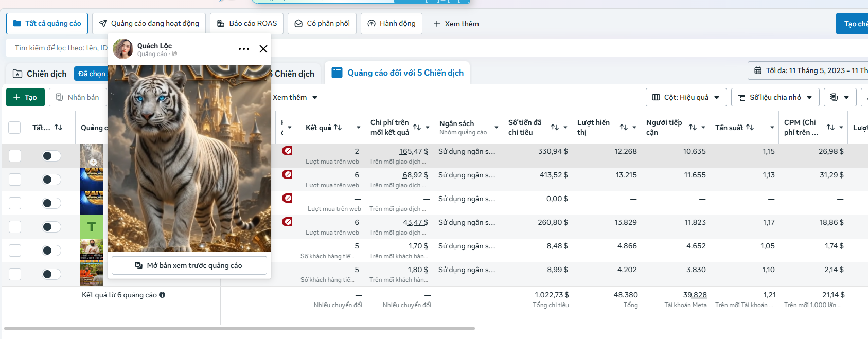Open Số liệu chia nhỏ breakdown dropdown

(775, 97)
